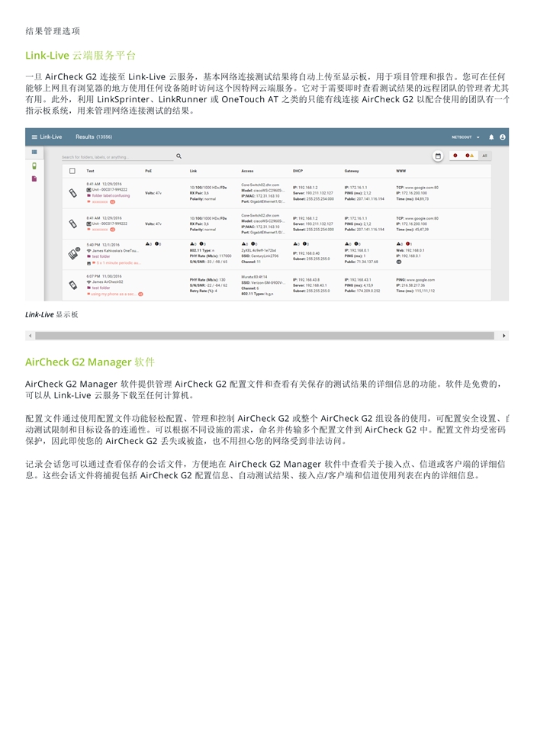
Task: Click the notifications bell icon
Action: pos(491,137)
